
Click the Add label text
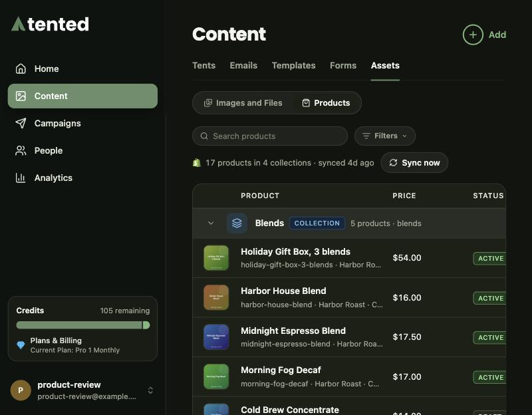497,35
